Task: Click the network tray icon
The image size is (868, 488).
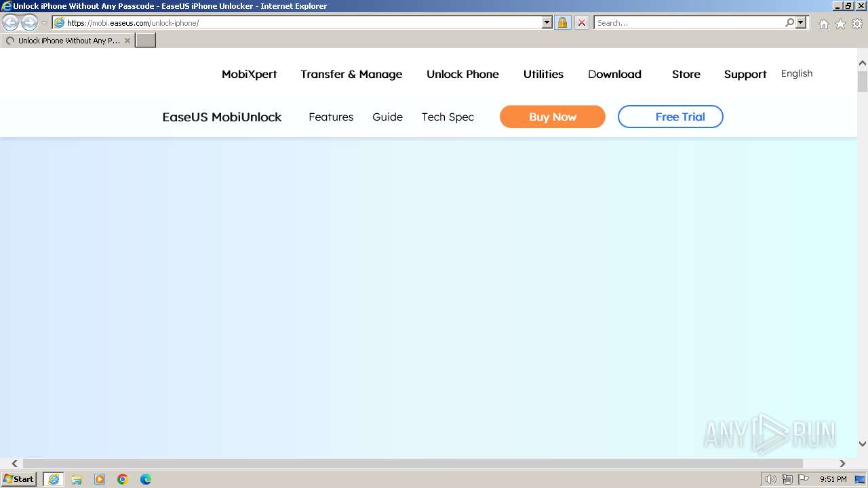Action: pyautogui.click(x=787, y=479)
